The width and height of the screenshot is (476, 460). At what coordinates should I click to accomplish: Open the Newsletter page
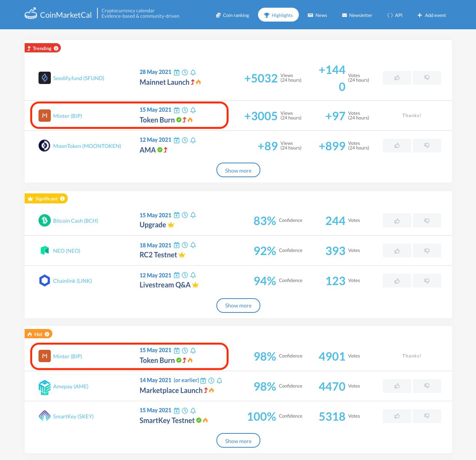tap(357, 15)
